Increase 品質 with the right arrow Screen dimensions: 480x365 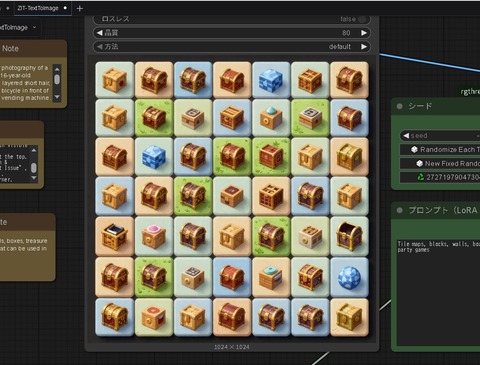(364, 33)
